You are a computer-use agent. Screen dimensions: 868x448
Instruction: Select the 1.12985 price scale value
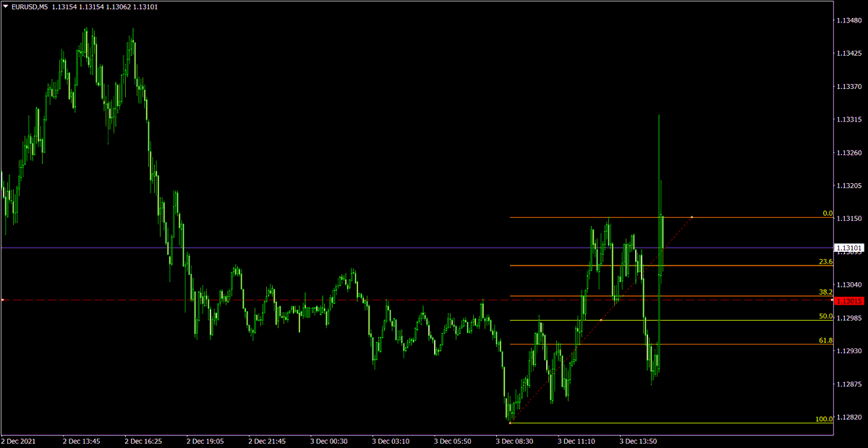coord(849,318)
